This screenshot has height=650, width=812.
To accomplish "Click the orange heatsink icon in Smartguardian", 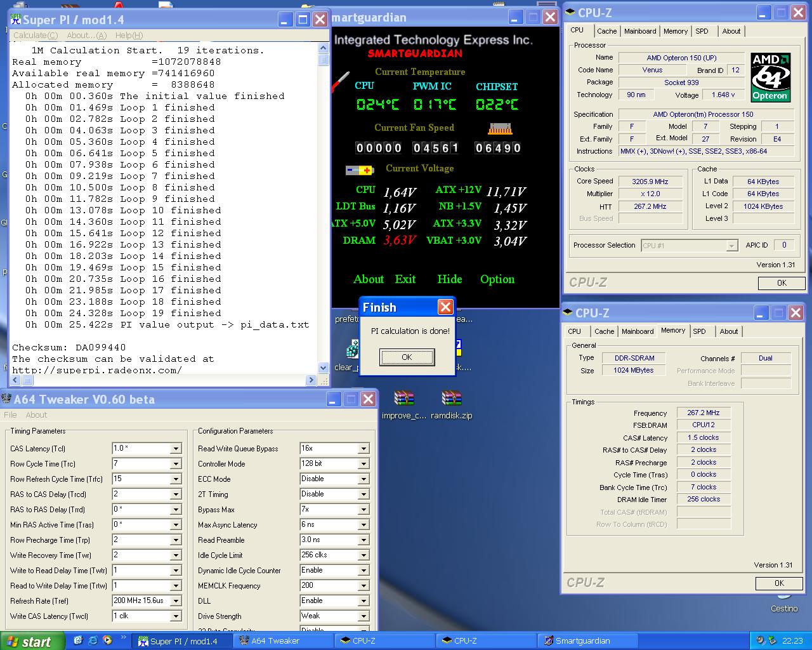I will (499, 129).
